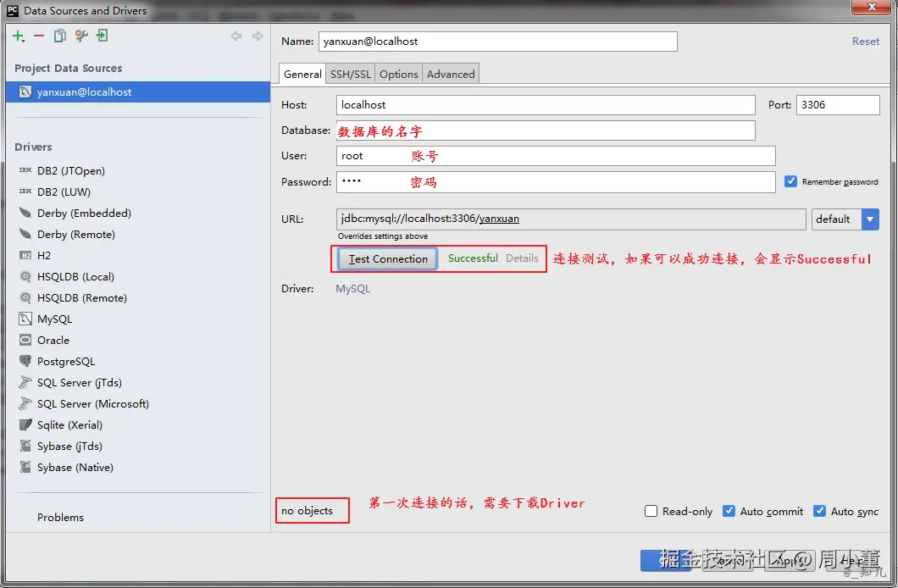Click the jdbc:mysql URL field

coord(571,219)
